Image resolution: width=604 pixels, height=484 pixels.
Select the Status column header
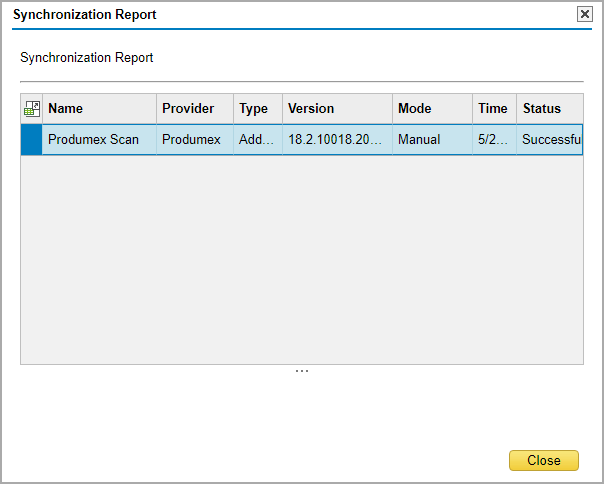click(548, 109)
